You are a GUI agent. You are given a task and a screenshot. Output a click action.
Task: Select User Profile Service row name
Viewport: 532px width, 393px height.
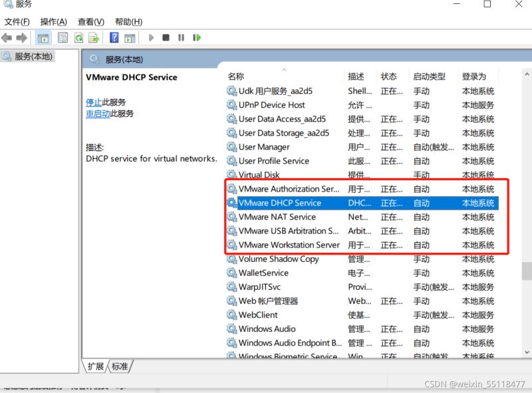[x=274, y=161]
